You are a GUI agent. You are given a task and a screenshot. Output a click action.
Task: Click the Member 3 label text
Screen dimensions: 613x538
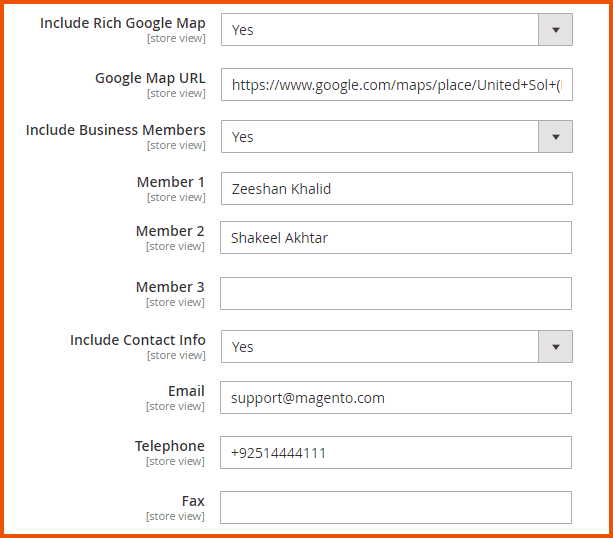click(170, 287)
